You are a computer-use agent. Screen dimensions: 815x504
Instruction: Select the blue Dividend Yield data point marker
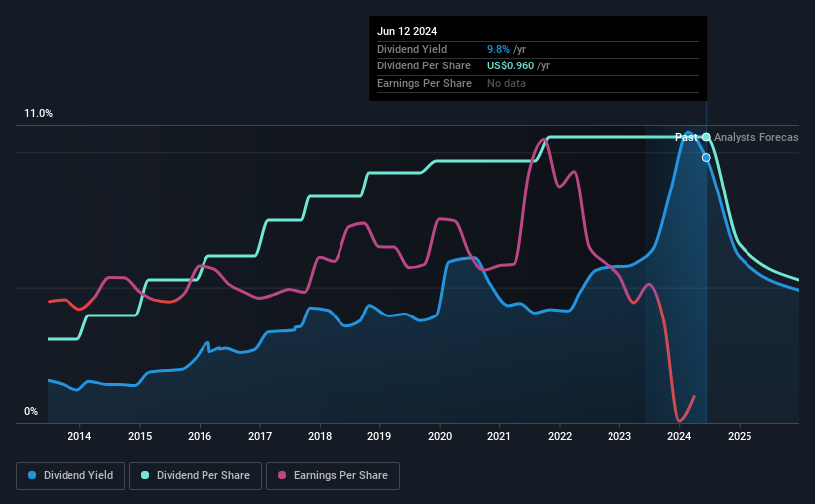tap(706, 158)
